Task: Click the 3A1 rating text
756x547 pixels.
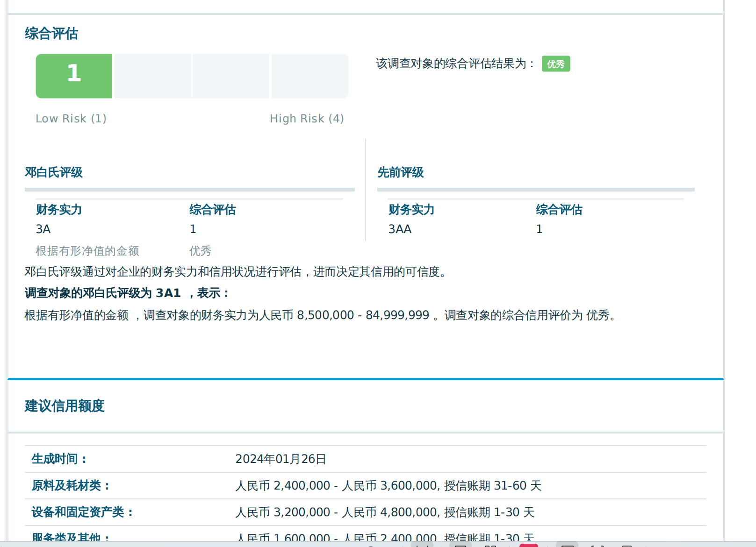Action: [168, 293]
